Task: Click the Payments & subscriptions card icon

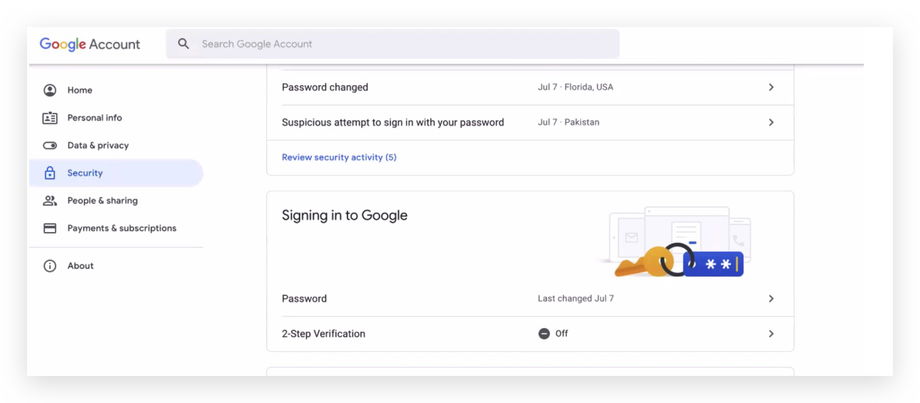Action: tap(50, 228)
